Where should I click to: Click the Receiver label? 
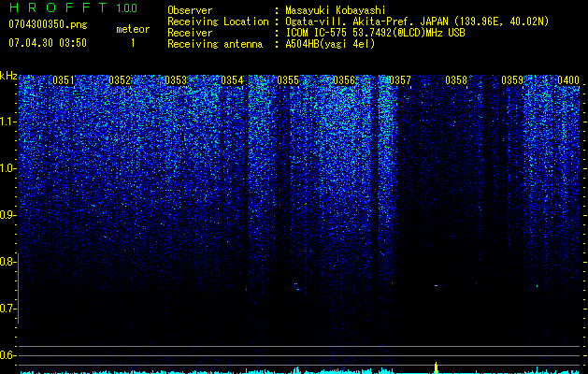pos(190,33)
